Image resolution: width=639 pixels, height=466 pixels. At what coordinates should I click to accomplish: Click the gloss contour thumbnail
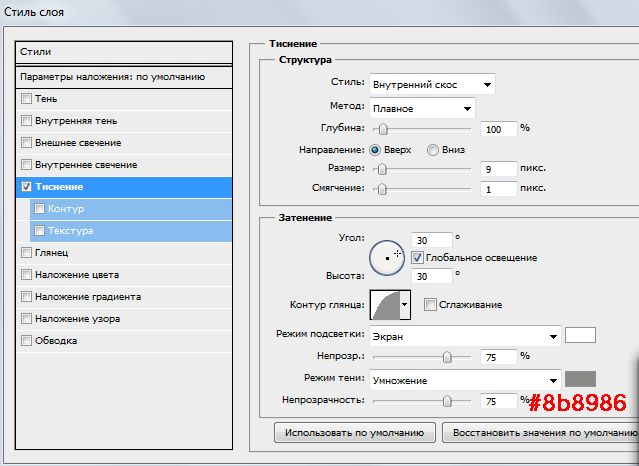[385, 305]
